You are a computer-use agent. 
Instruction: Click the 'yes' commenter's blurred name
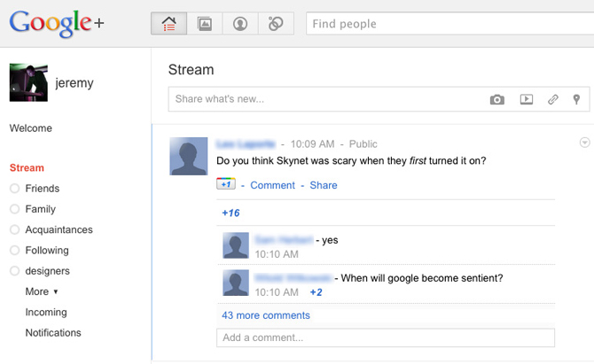click(284, 240)
